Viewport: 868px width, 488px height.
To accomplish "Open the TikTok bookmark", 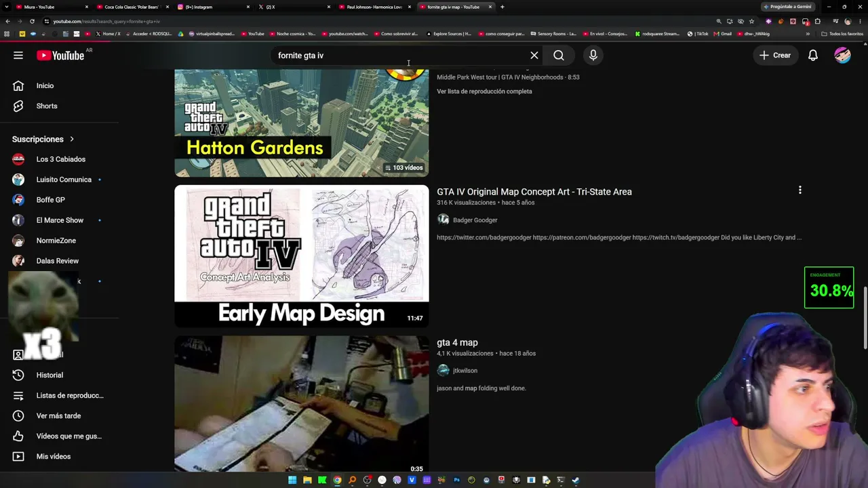I will [x=698, y=34].
